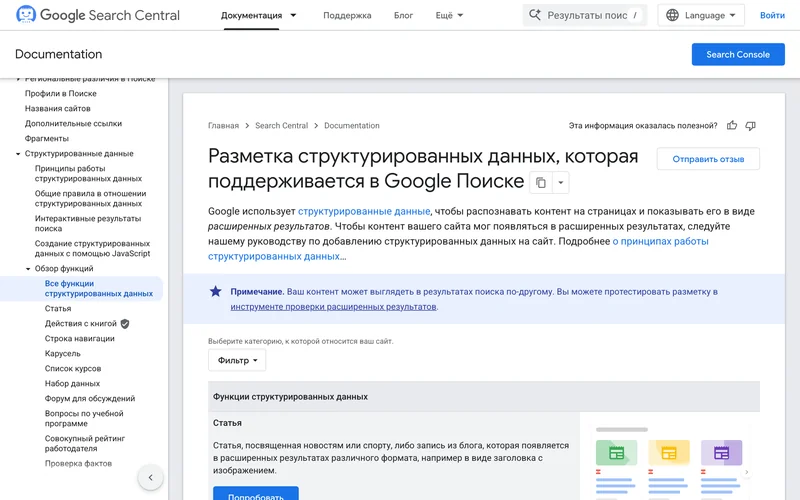
Task: Select Все функции структурированных данных item
Action: coord(98,288)
